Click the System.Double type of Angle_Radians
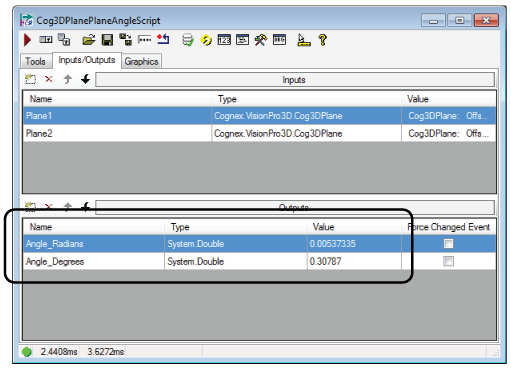511x368 pixels. pos(236,244)
